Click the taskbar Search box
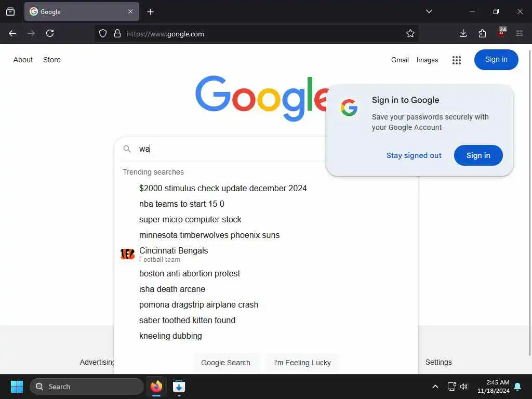This screenshot has width=532, height=399. tap(87, 387)
